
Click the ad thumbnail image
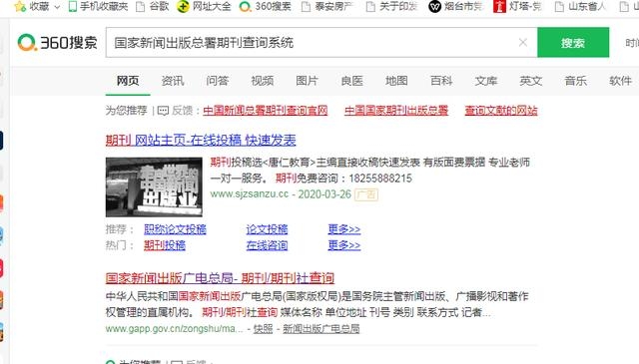[x=154, y=187]
